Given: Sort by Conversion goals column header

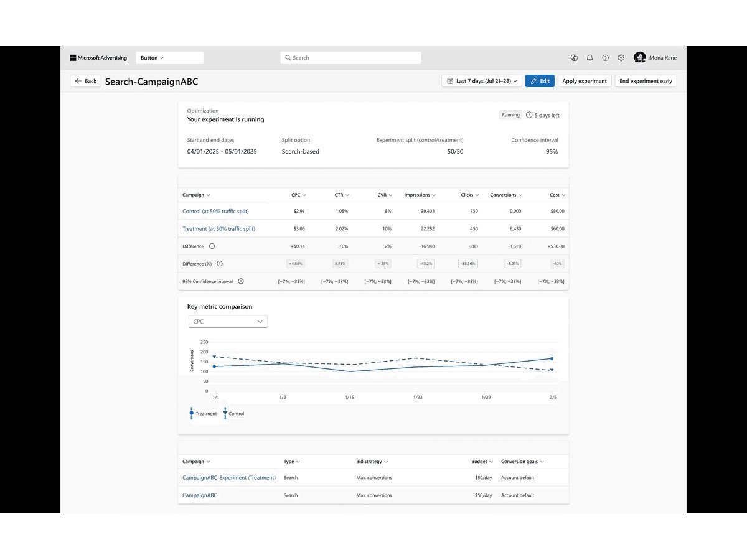Looking at the screenshot, I should tap(522, 462).
